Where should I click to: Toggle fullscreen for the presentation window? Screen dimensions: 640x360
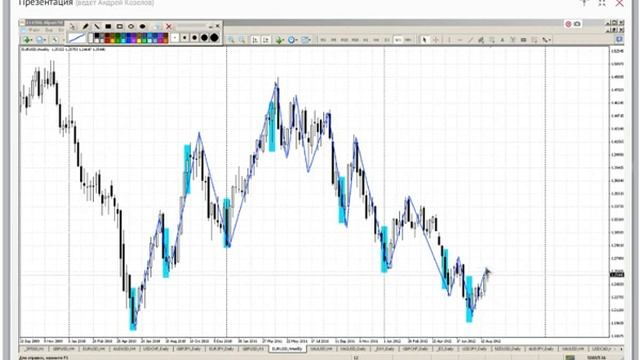click(602, 3)
